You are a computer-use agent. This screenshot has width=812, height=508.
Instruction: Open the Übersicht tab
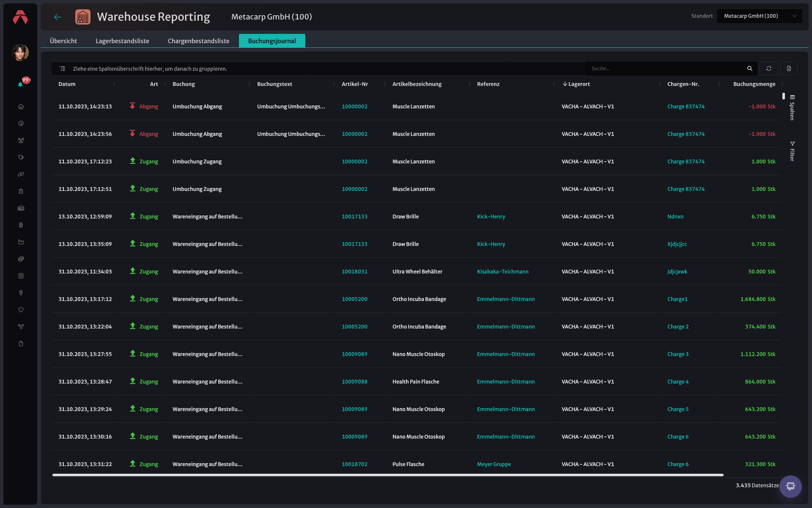[x=63, y=41]
